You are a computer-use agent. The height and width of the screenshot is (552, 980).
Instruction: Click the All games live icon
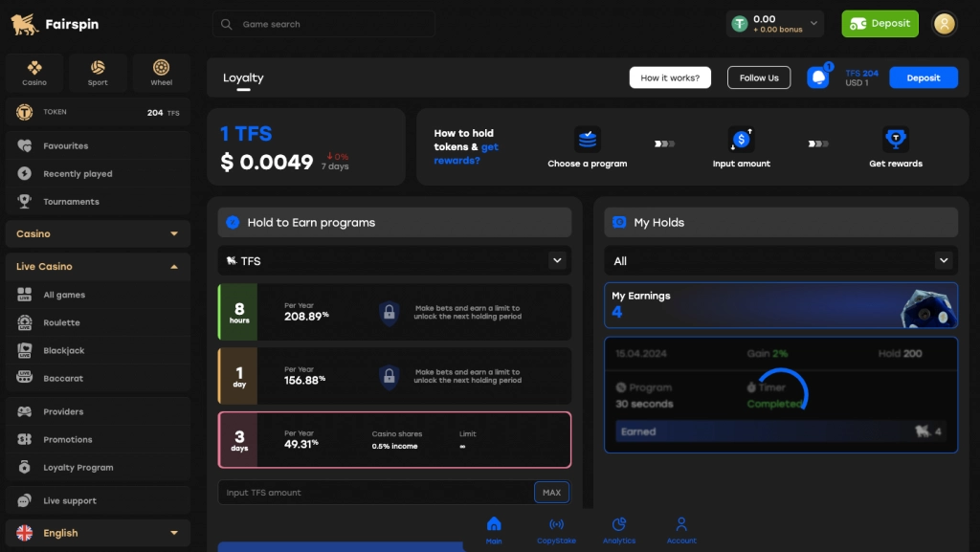(24, 294)
